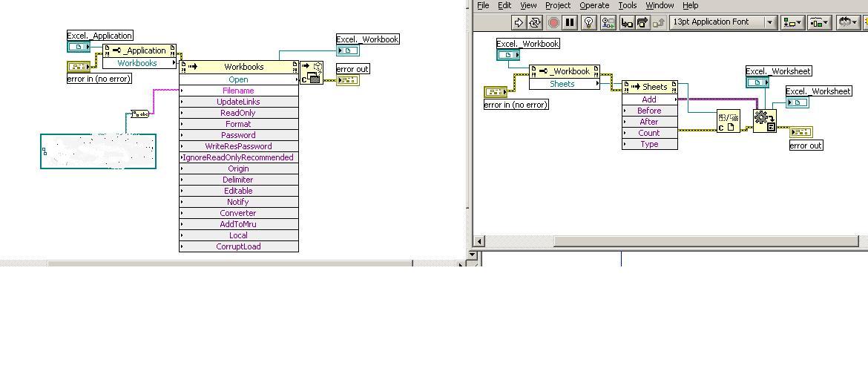Select the After parameter row
Viewport: 868px width, 380px height.
tap(649, 121)
